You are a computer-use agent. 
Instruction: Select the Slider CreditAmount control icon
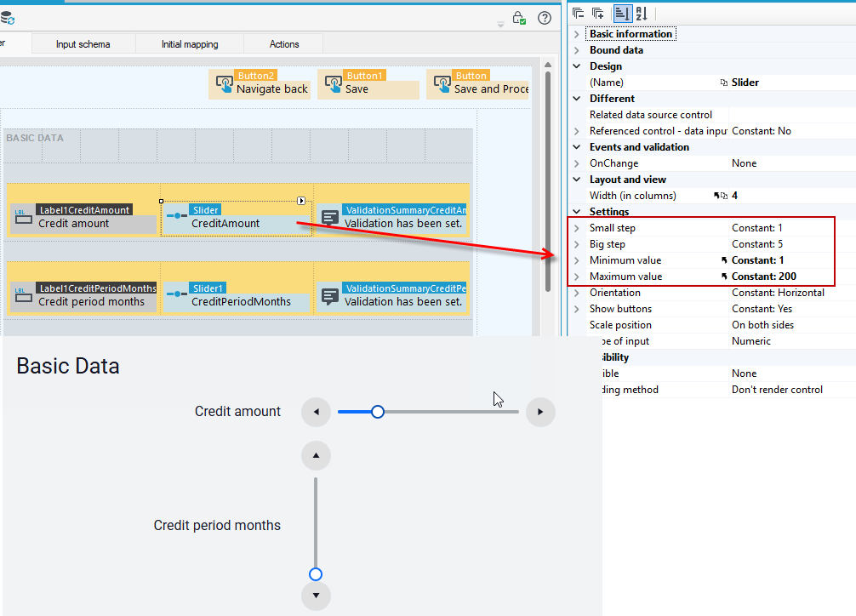coord(177,216)
